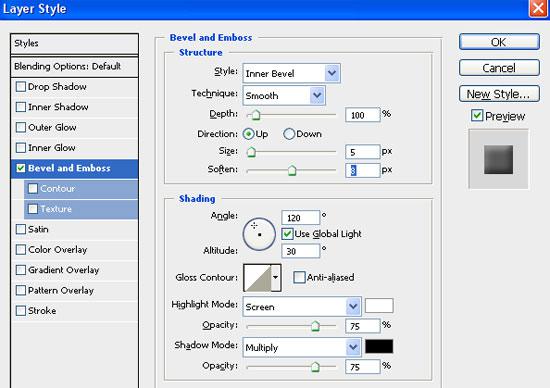Enable the Inner Shadow checkbox
The height and width of the screenshot is (388, 550).
coord(21,107)
